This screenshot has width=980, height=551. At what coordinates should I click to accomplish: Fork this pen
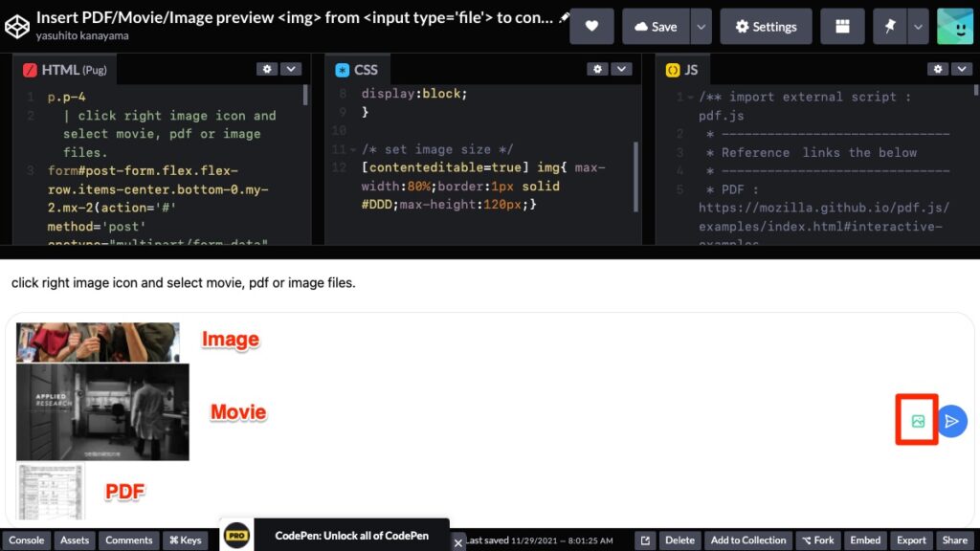pos(818,540)
